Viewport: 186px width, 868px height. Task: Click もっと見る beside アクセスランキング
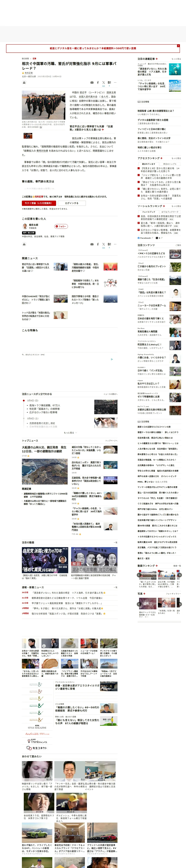tap(176, 158)
